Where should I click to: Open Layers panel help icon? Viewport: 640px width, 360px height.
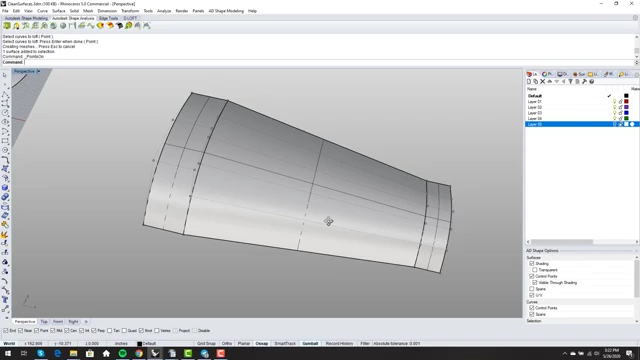[591, 82]
